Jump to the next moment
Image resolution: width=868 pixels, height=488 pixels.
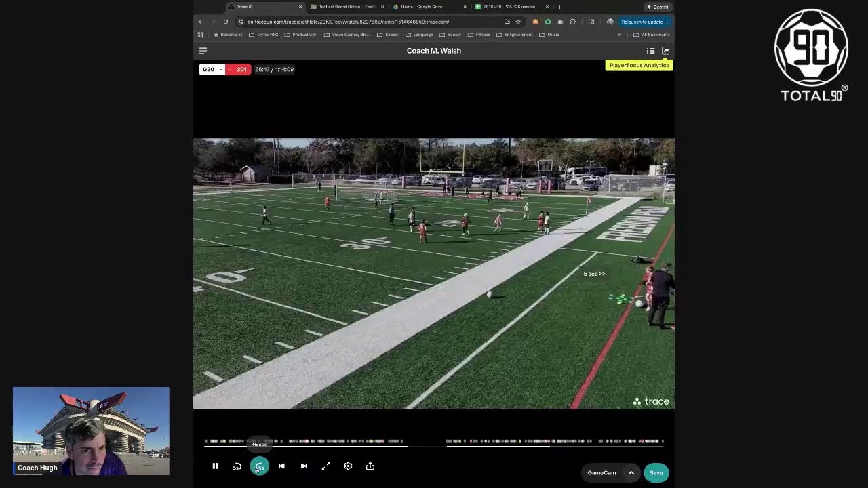point(304,466)
